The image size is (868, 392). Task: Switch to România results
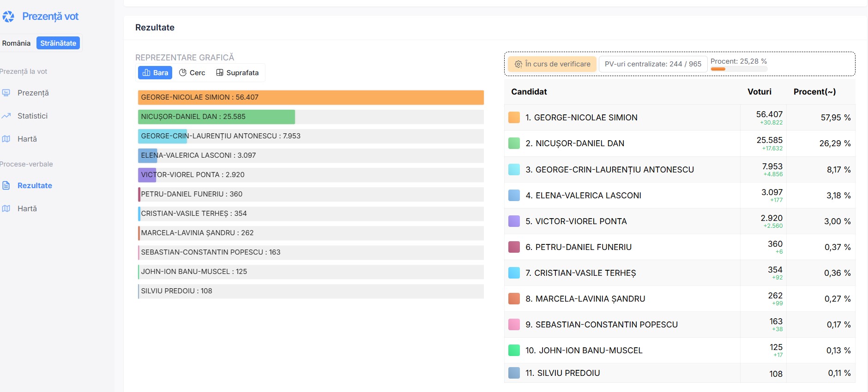tap(17, 43)
